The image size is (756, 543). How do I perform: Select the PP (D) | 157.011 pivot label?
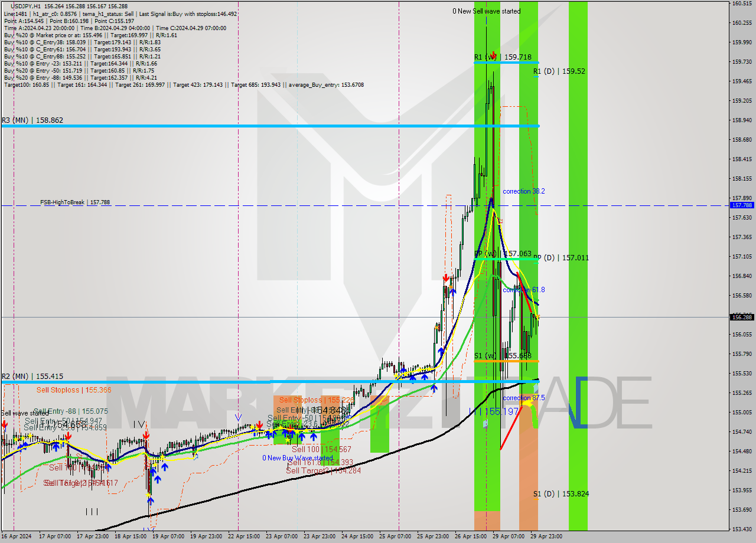point(561,258)
